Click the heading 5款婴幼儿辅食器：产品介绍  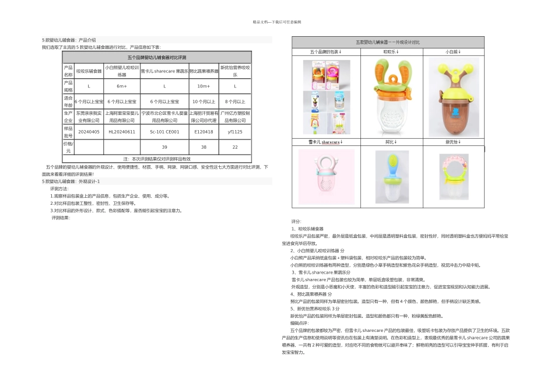coord(69,40)
